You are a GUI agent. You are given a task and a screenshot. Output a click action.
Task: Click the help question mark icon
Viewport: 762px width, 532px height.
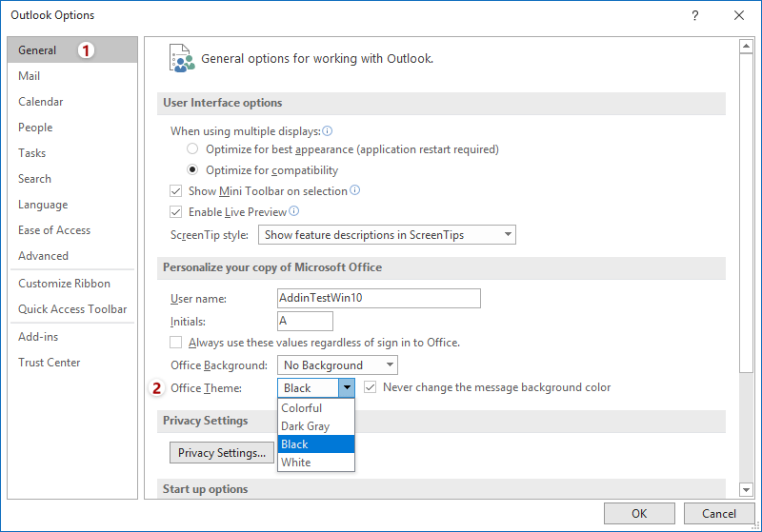[x=695, y=15]
